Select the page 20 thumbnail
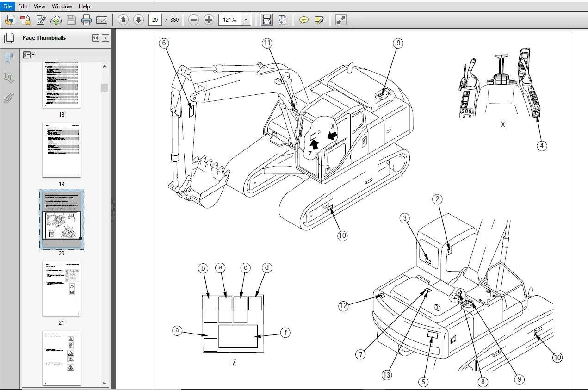This screenshot has width=588, height=390. pos(62,219)
